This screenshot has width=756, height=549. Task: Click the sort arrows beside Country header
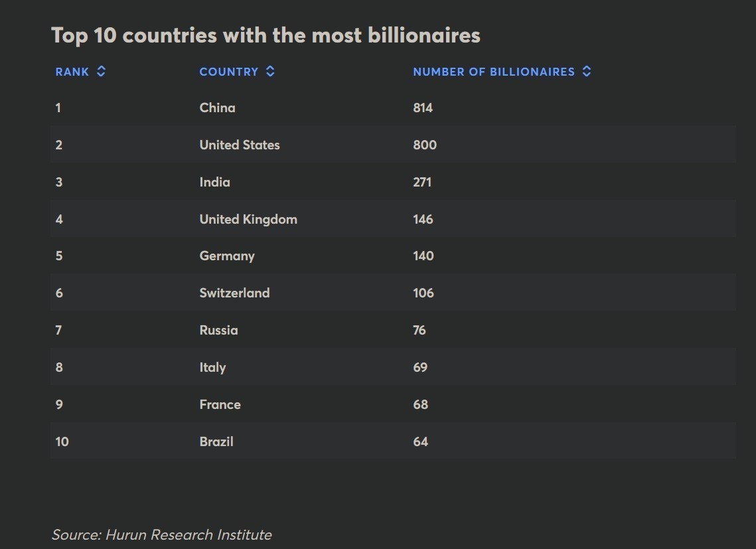coord(270,72)
